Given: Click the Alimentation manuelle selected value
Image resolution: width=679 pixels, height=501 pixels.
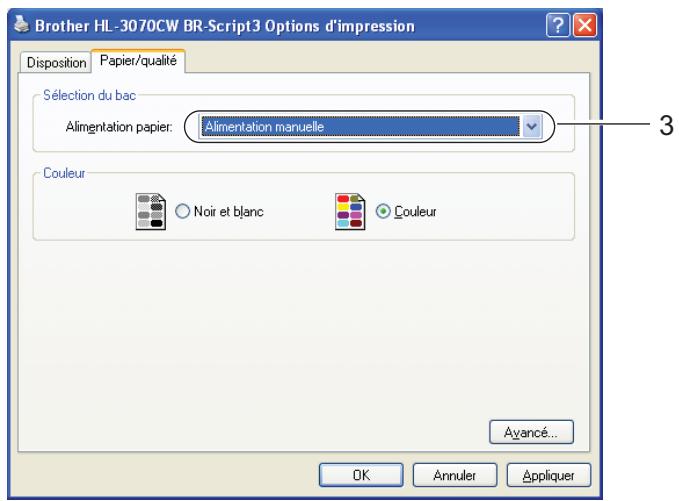Looking at the screenshot, I should [360, 126].
